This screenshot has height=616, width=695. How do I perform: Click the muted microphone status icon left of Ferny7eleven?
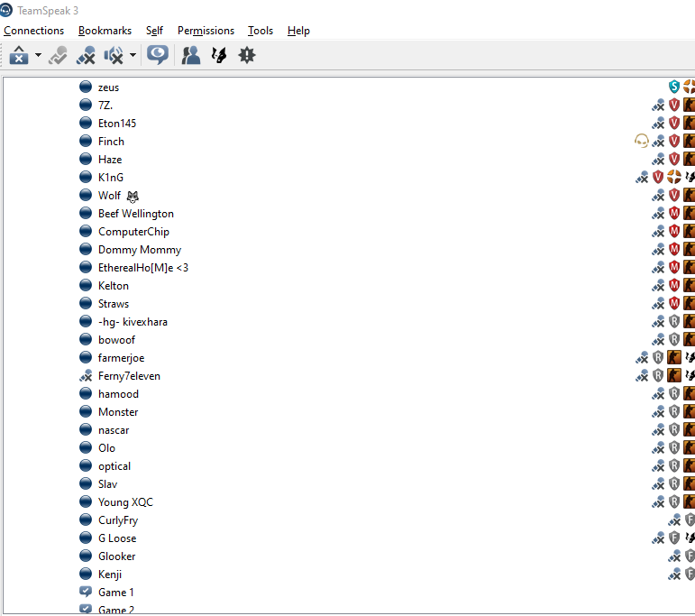86,375
